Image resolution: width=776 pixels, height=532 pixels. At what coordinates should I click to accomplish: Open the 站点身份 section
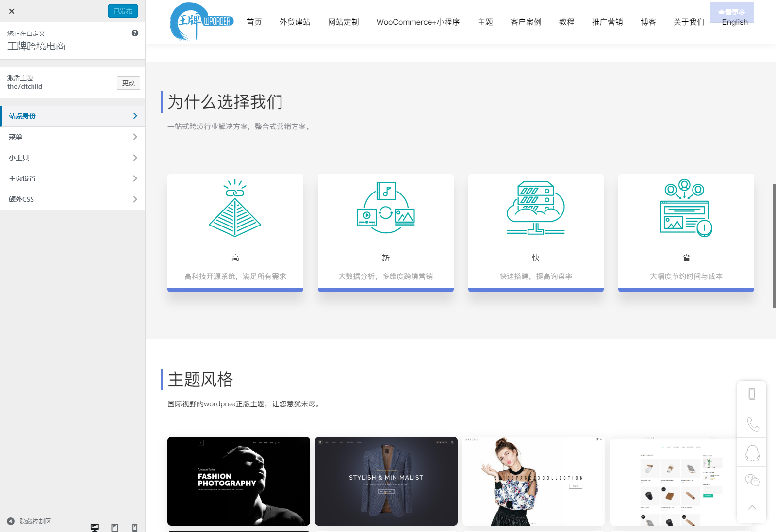(73, 116)
